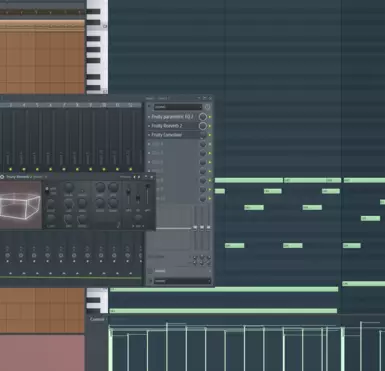Click the Fruity Reverb 2 mix level knob

202,126
